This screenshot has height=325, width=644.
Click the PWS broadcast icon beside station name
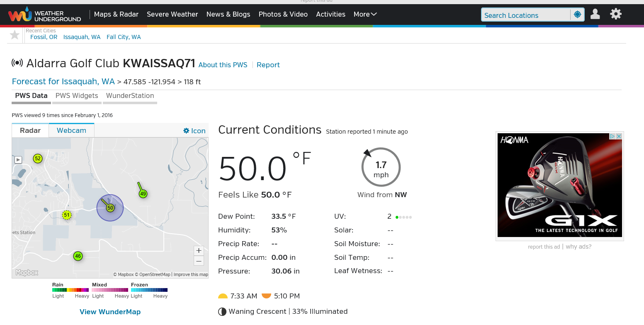coord(17,63)
